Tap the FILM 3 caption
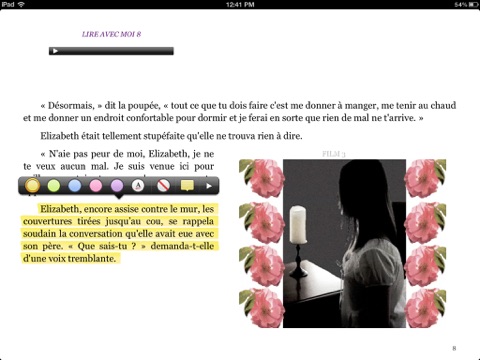Screen dimensions: 480x360 coord(334,154)
